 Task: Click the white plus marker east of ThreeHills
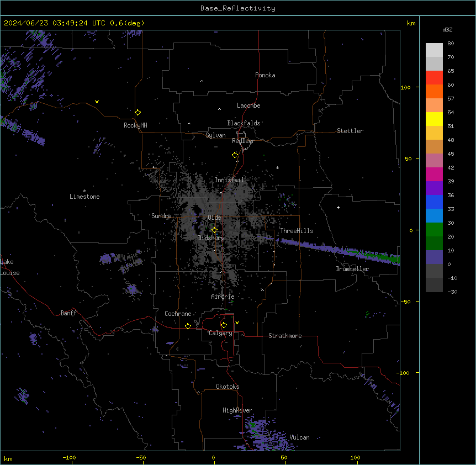(x=338, y=207)
